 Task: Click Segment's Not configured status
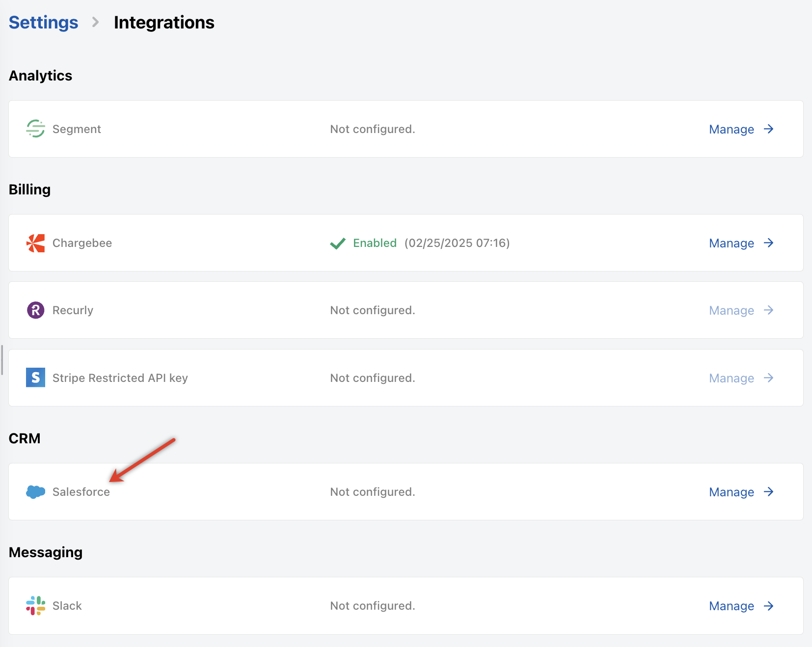pos(373,129)
